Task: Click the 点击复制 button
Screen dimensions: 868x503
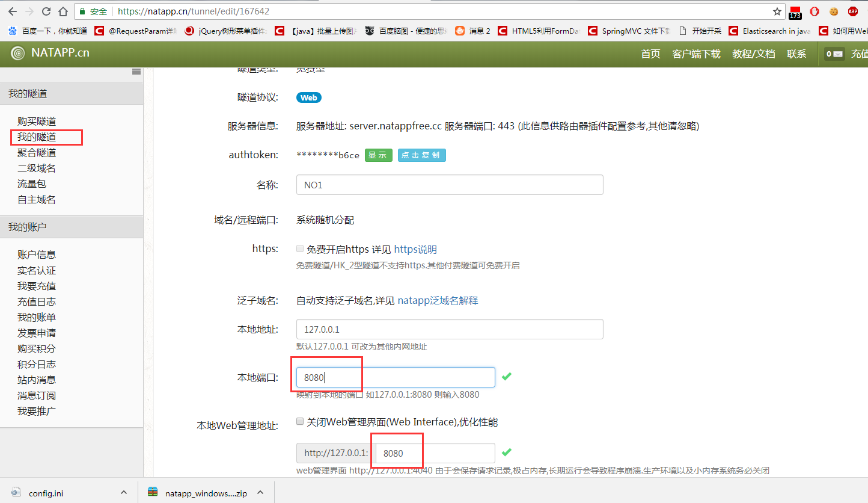Action: click(421, 155)
